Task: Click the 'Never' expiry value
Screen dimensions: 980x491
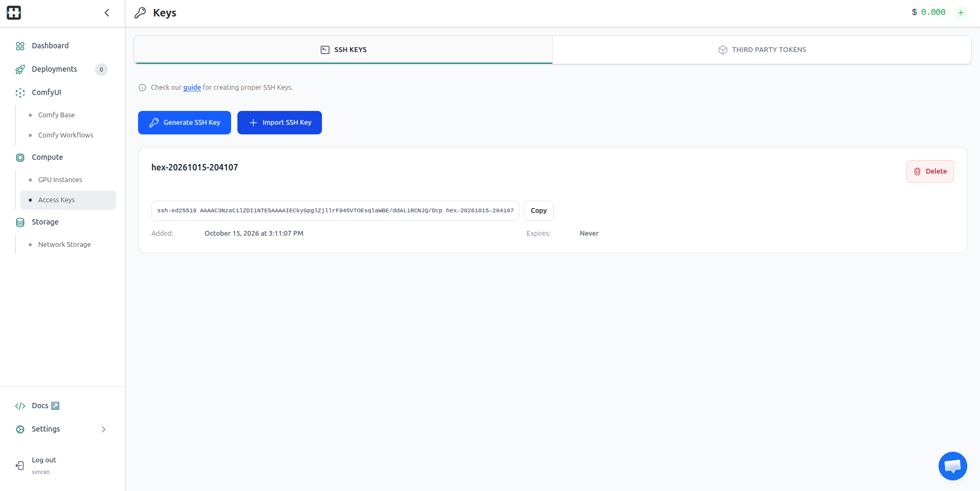Action: (x=589, y=234)
